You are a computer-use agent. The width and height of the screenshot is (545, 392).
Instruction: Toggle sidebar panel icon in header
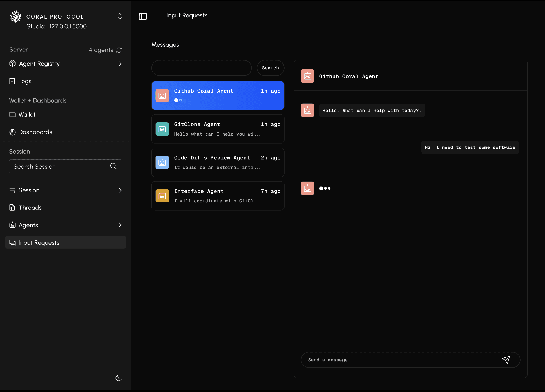(143, 17)
